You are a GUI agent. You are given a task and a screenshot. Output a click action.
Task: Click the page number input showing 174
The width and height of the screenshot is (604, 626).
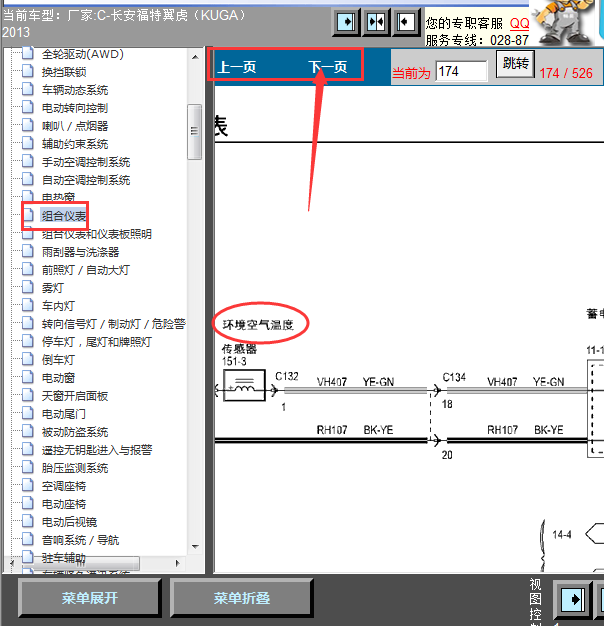tap(461, 71)
